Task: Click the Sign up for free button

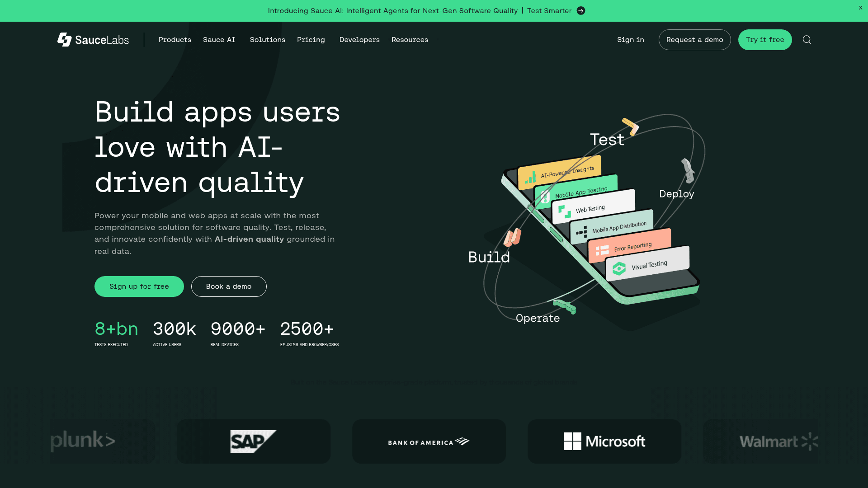Action: click(x=139, y=286)
